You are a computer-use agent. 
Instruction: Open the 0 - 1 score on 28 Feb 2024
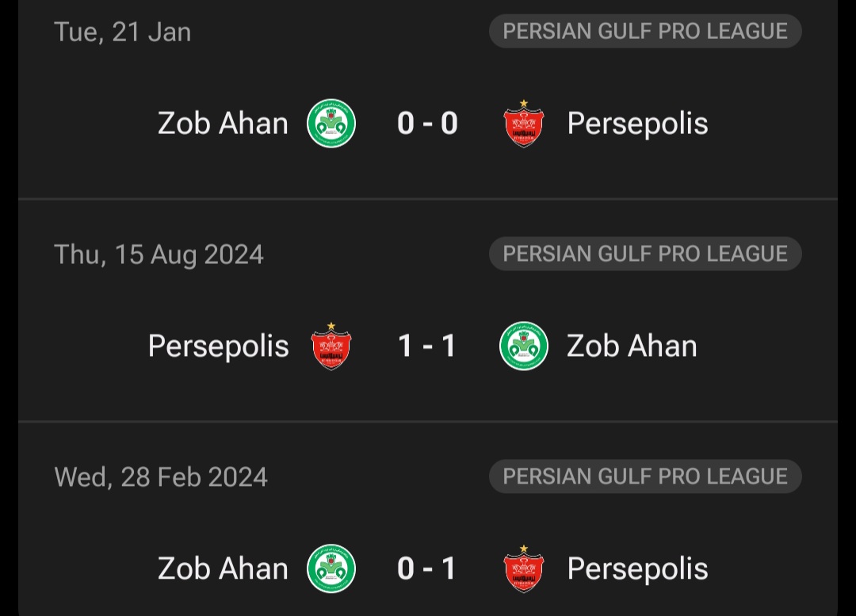[428, 568]
